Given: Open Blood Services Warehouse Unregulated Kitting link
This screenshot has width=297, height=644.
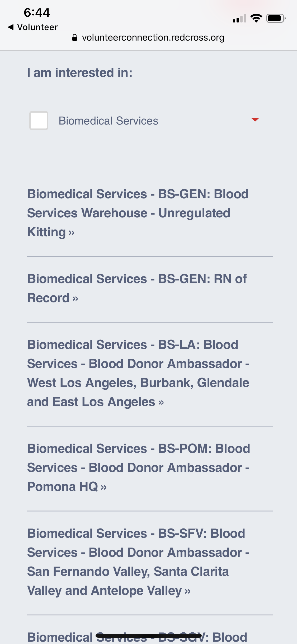Looking at the screenshot, I should coord(129,213).
